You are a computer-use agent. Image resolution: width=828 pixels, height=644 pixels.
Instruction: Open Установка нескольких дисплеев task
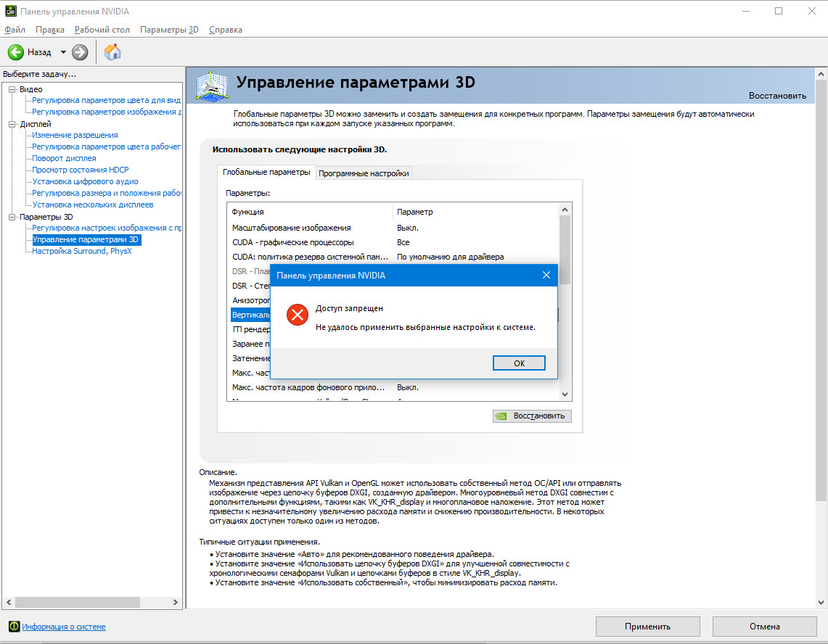92,205
